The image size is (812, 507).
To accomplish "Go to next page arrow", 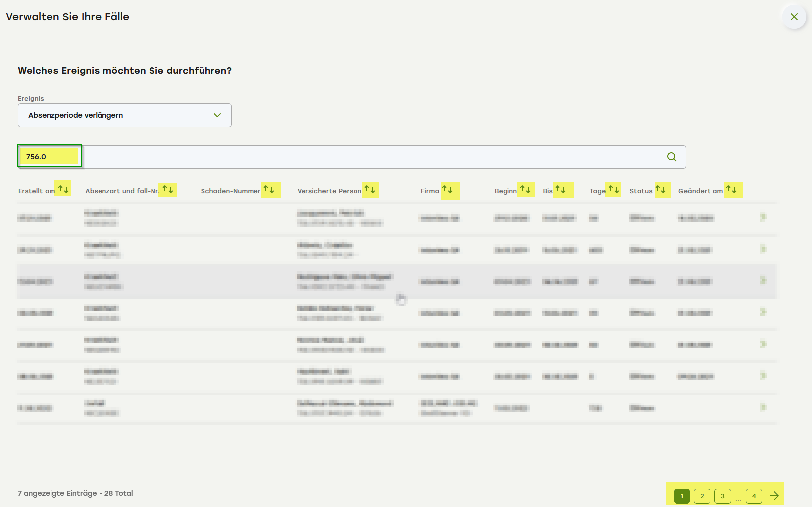I will [774, 496].
